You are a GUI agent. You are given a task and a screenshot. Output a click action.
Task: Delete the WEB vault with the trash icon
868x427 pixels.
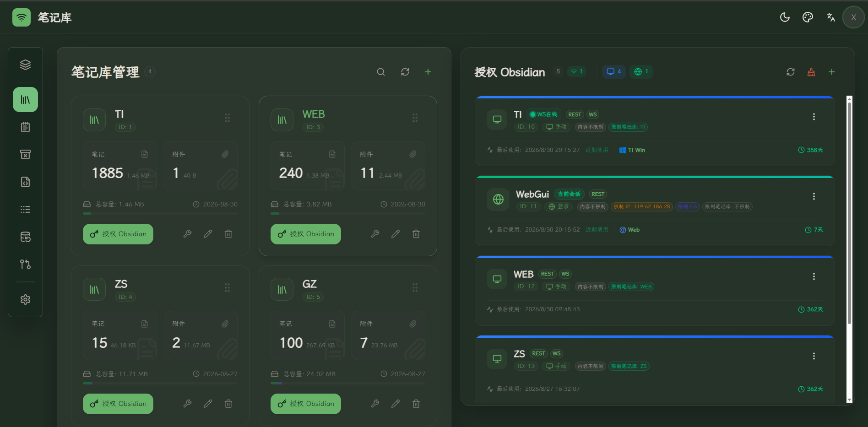[x=416, y=234]
